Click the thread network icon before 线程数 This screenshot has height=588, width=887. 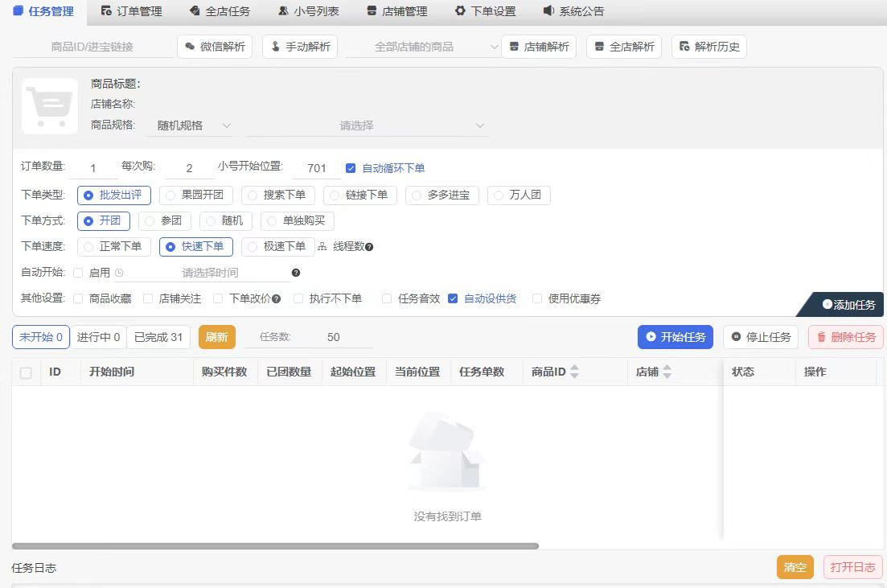tap(322, 246)
